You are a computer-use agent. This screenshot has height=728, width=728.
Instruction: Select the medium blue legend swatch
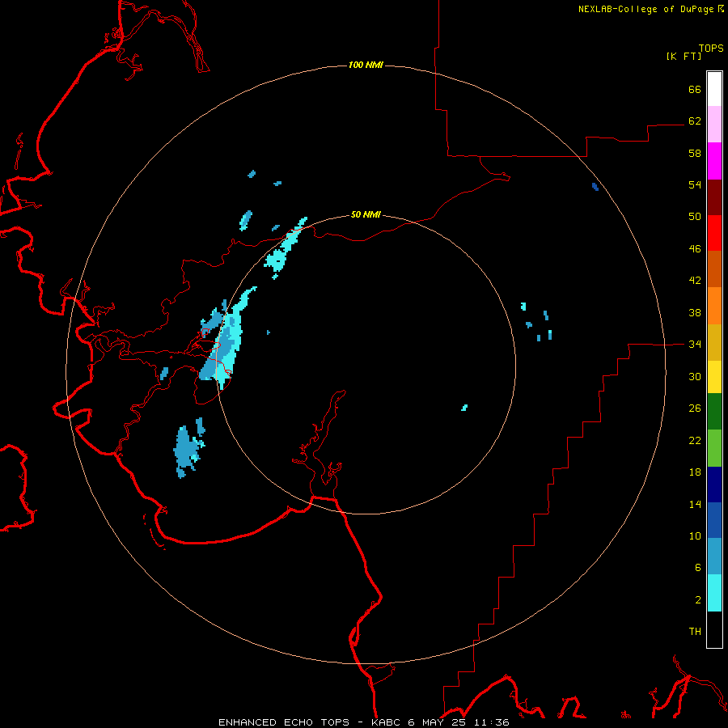click(714, 520)
